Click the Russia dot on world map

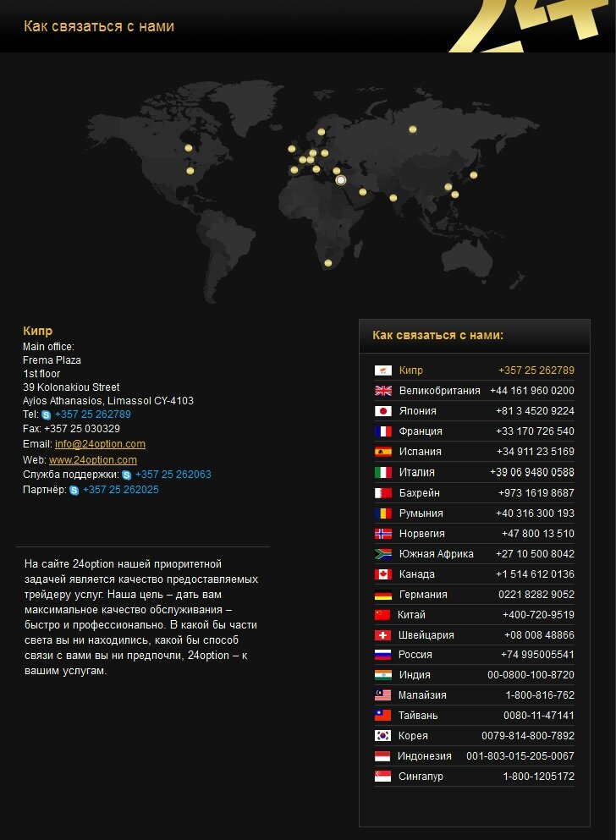[x=412, y=129]
